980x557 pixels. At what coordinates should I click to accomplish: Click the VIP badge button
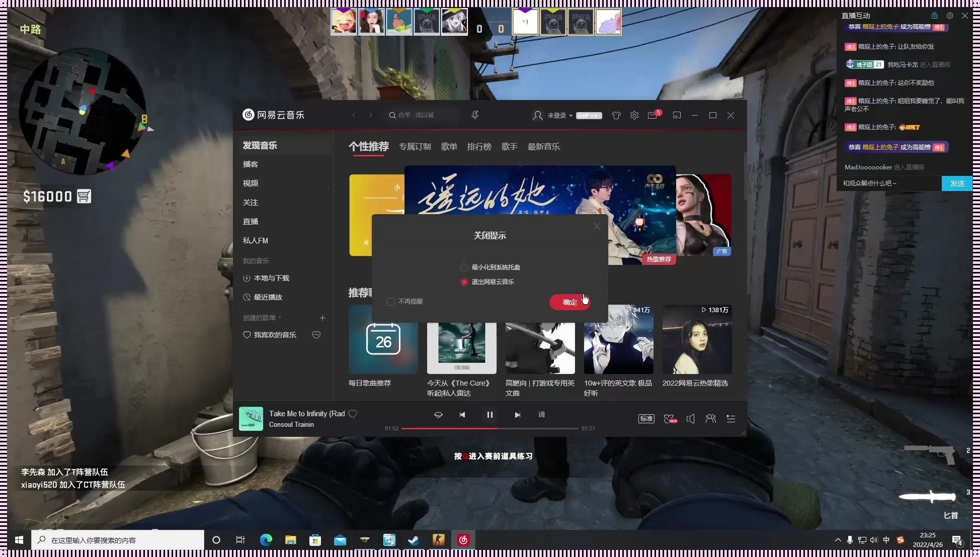[589, 116]
